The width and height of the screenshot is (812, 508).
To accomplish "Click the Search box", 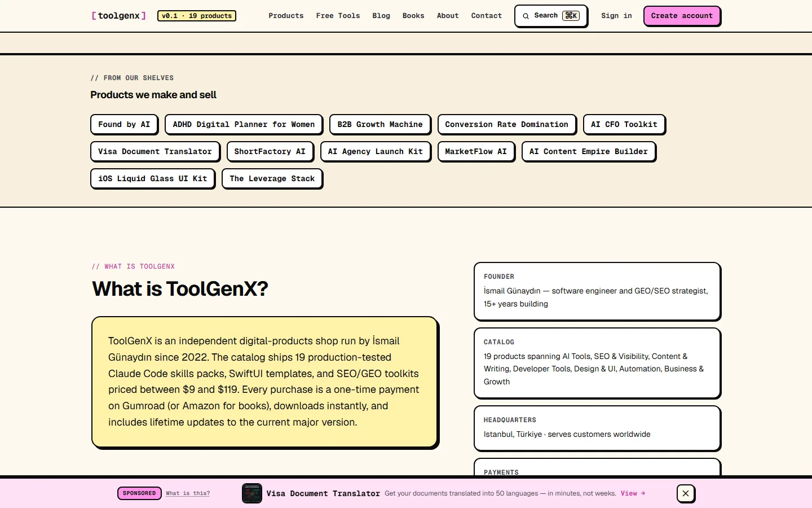I will pyautogui.click(x=551, y=16).
